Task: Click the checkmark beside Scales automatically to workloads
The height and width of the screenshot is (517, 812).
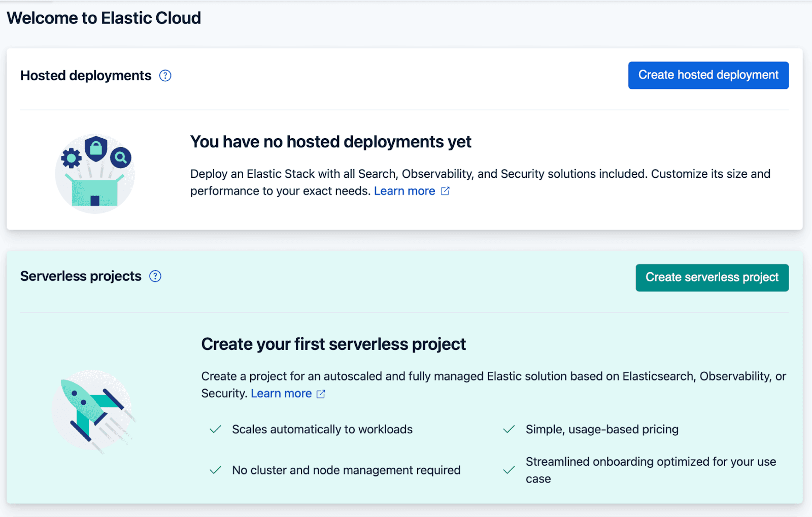Action: [x=215, y=429]
